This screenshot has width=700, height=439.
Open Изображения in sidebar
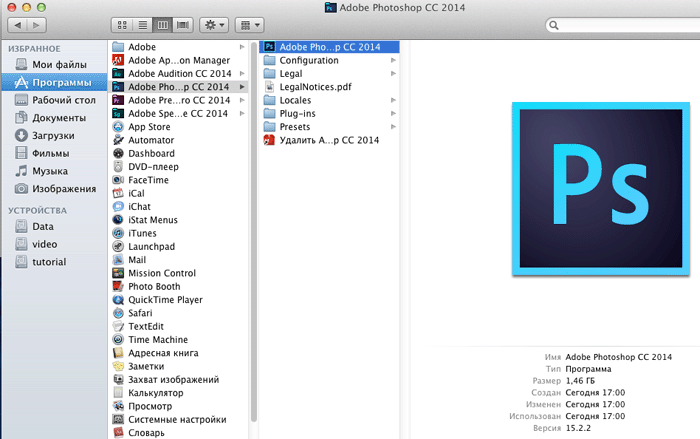pos(54,189)
